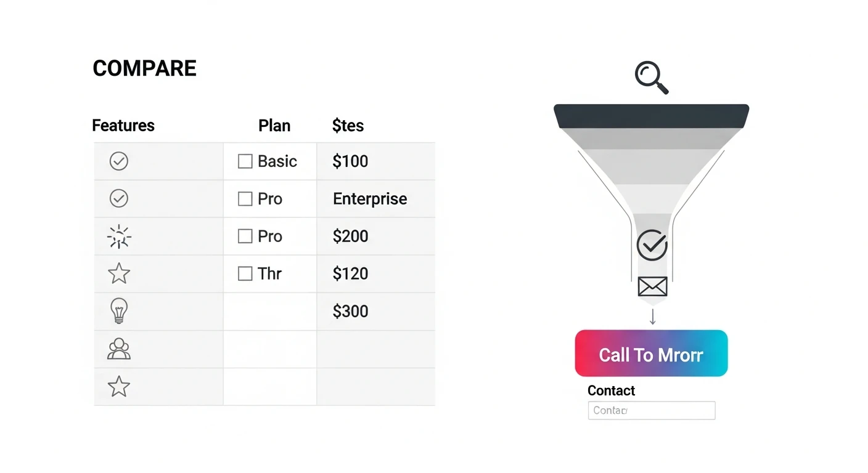Click the dark top band of funnel

pyautogui.click(x=652, y=116)
